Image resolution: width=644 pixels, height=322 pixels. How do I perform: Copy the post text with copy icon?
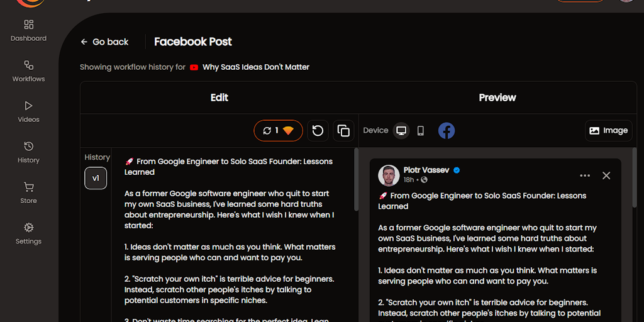coord(343,131)
